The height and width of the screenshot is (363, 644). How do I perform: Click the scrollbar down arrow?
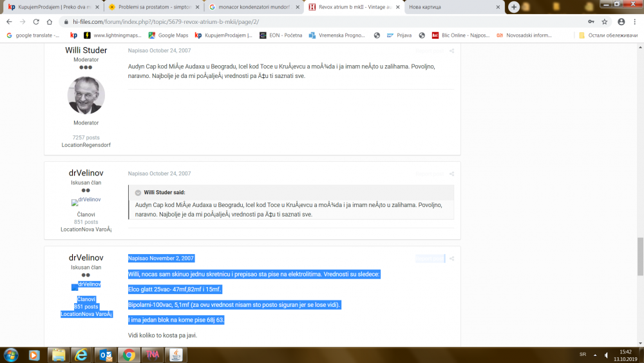click(640, 343)
